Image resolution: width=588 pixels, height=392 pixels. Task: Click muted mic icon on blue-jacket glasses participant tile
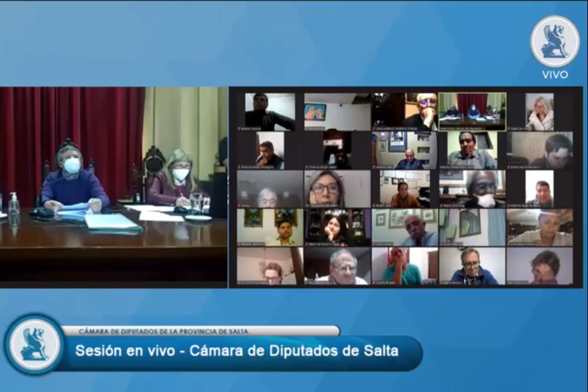(x=442, y=283)
